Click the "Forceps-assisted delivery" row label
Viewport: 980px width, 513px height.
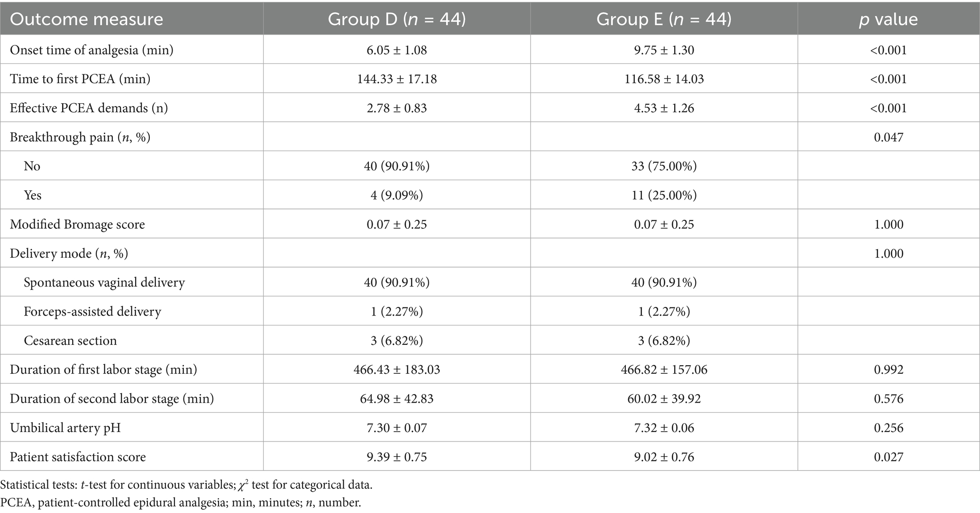tap(92, 311)
